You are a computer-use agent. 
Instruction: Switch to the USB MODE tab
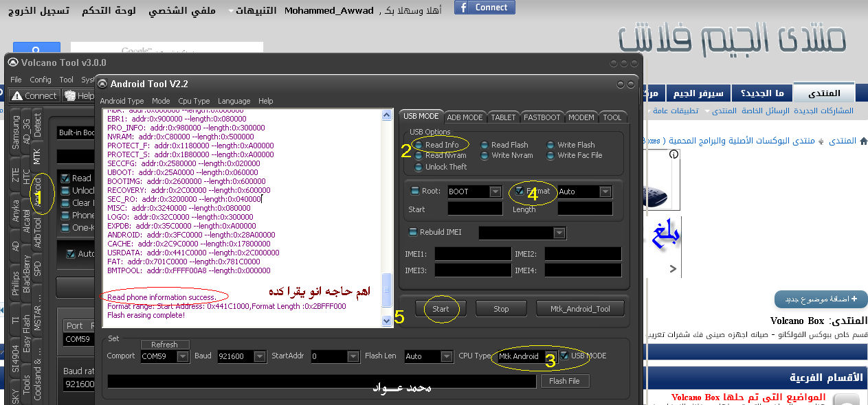tap(421, 117)
